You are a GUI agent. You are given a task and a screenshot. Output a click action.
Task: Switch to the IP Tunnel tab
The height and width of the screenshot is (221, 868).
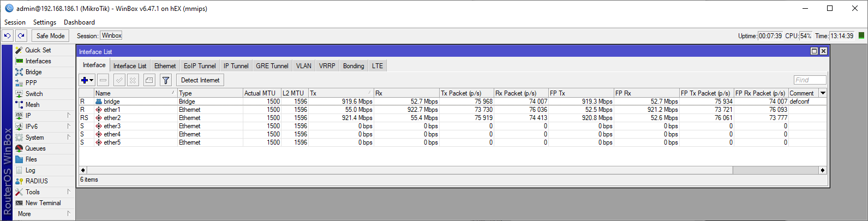tap(236, 66)
